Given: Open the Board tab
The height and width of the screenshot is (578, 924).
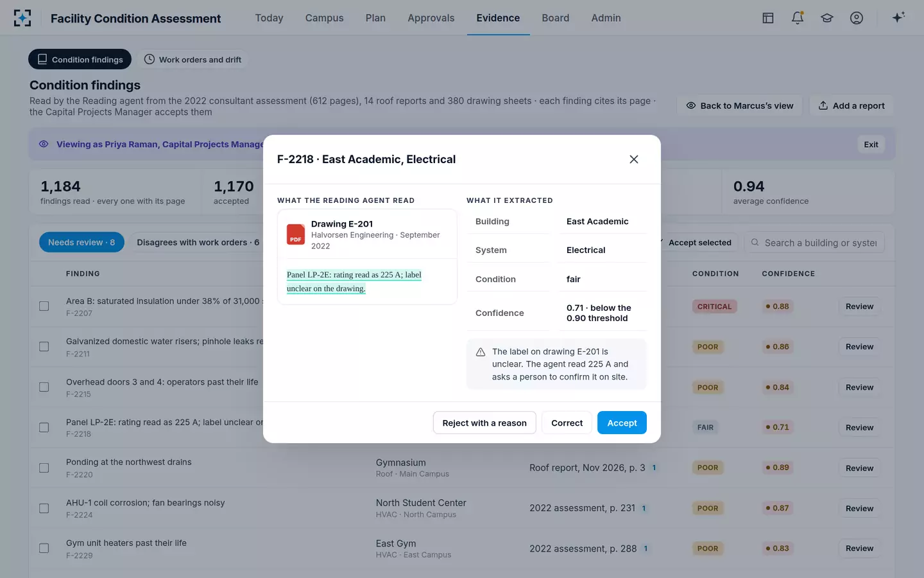Looking at the screenshot, I should 555,18.
